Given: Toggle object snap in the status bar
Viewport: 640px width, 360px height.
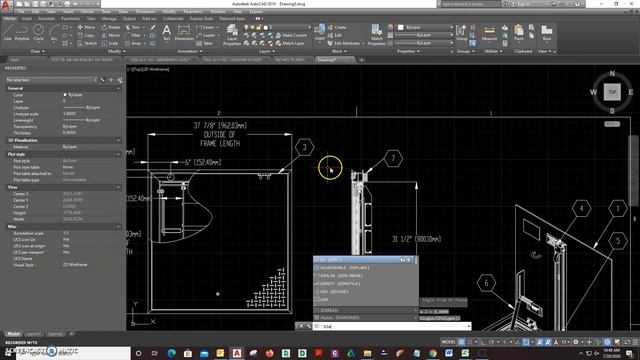Looking at the screenshot, I should click(526, 342).
